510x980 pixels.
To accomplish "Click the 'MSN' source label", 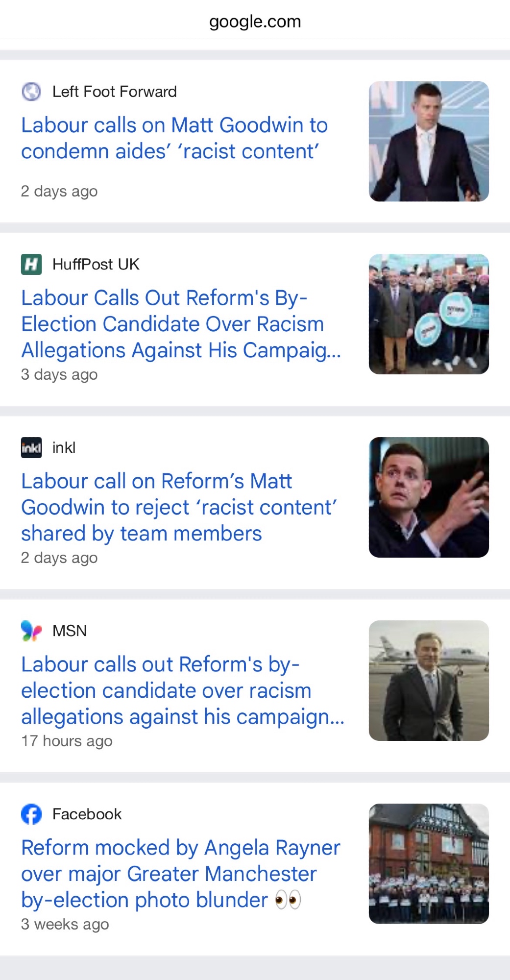I will tap(70, 631).
